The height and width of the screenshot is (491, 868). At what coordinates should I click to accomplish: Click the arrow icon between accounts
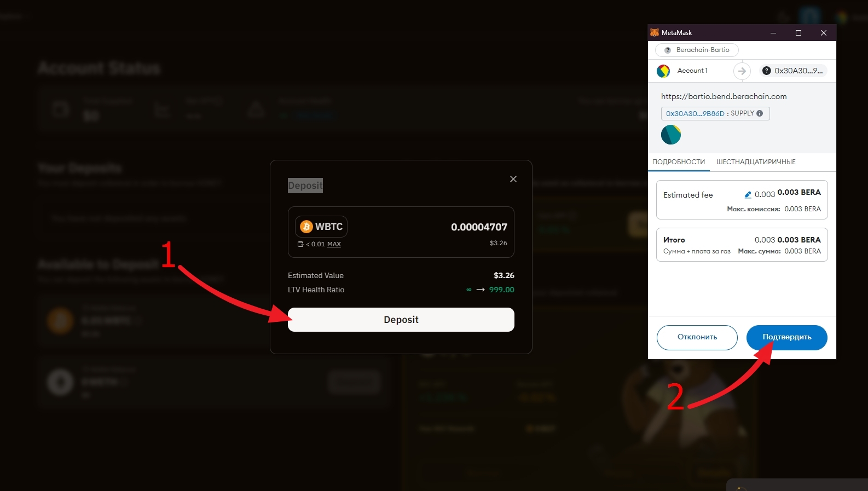(x=742, y=71)
